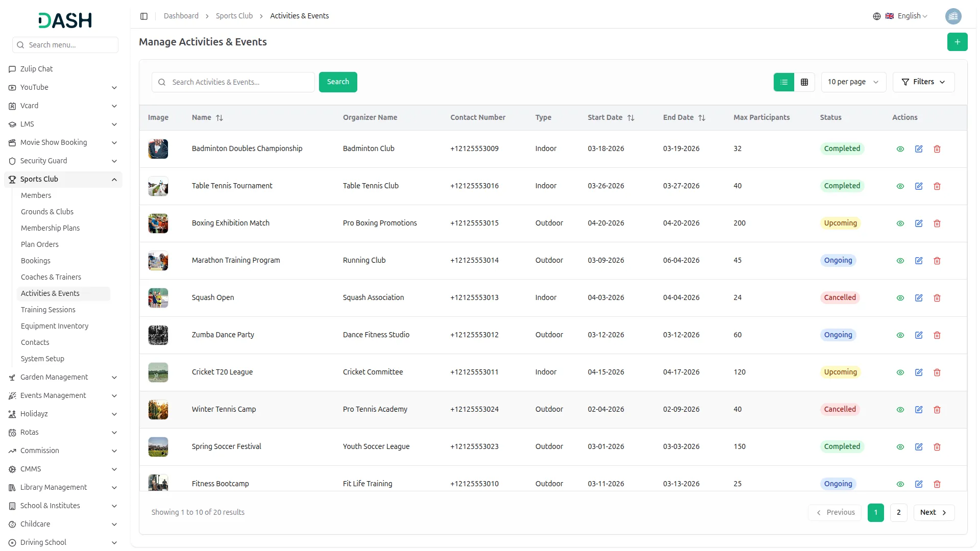Delete the Winter Tennis Camp row

tap(937, 410)
